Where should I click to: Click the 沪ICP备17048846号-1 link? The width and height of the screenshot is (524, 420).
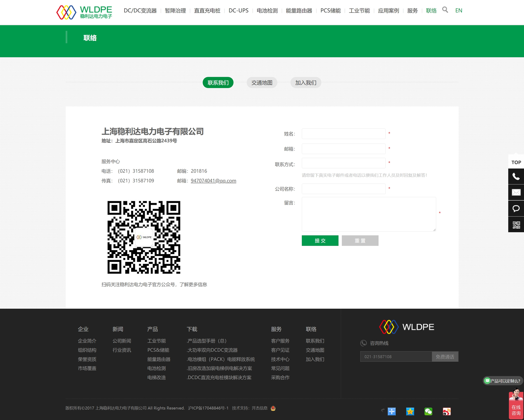coord(208,408)
